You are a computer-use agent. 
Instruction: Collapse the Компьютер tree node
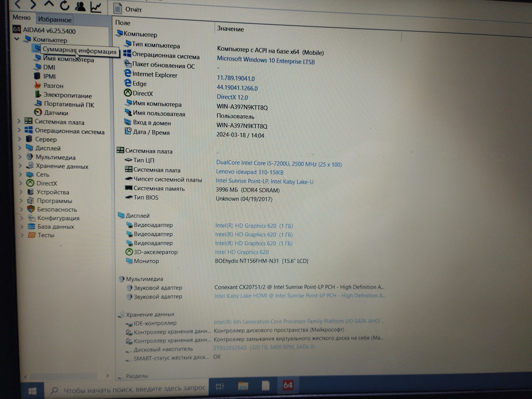17,39
